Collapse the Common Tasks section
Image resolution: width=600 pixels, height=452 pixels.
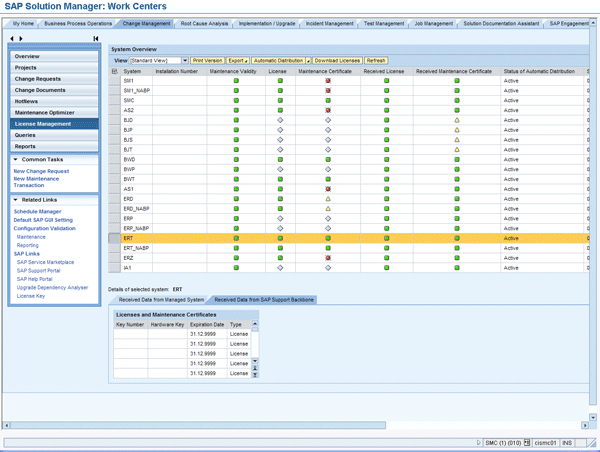click(x=15, y=159)
